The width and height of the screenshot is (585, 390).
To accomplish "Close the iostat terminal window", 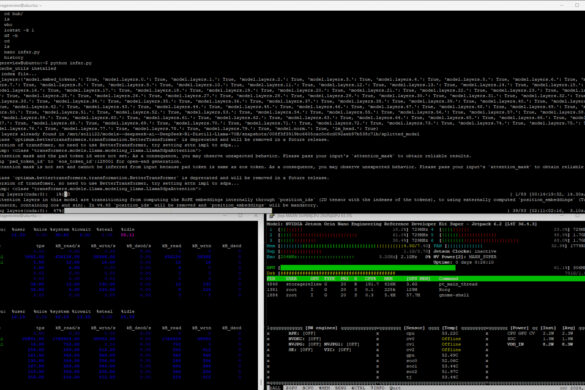I will tap(256, 216).
